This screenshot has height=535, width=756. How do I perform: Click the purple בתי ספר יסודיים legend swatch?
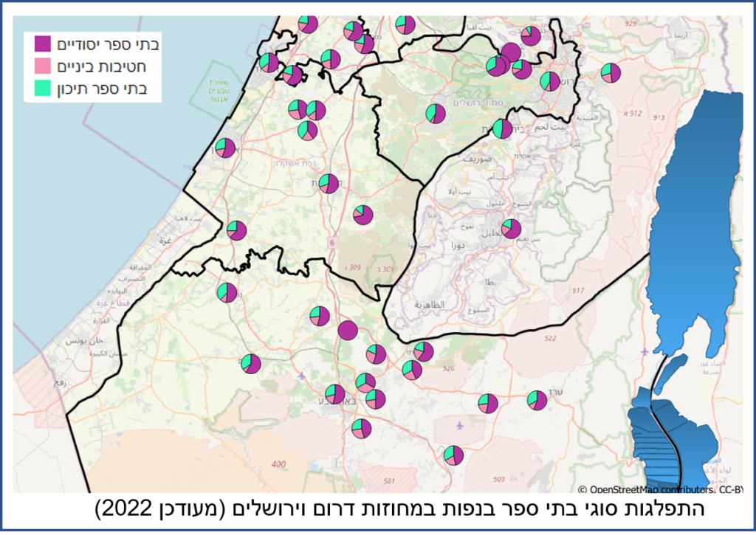[x=43, y=44]
